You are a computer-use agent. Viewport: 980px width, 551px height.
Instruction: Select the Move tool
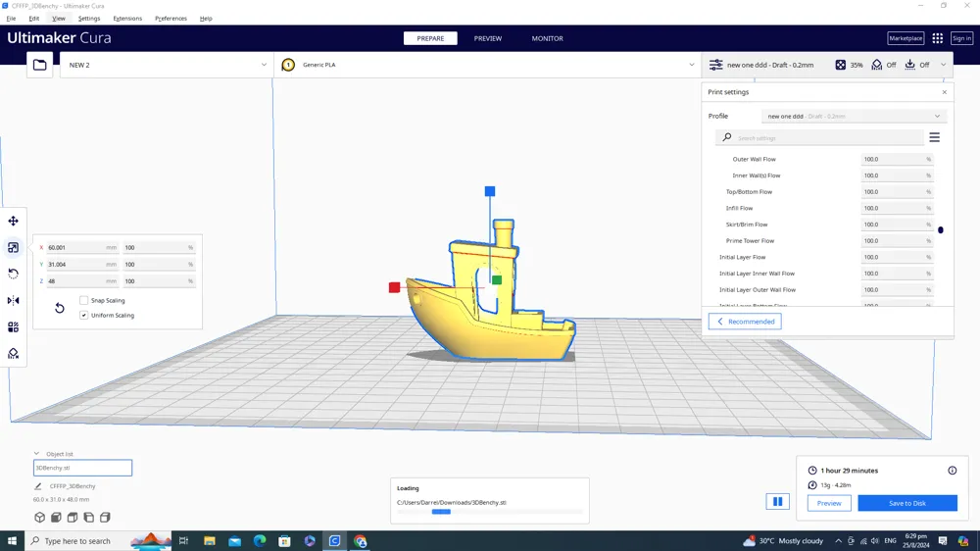13,221
